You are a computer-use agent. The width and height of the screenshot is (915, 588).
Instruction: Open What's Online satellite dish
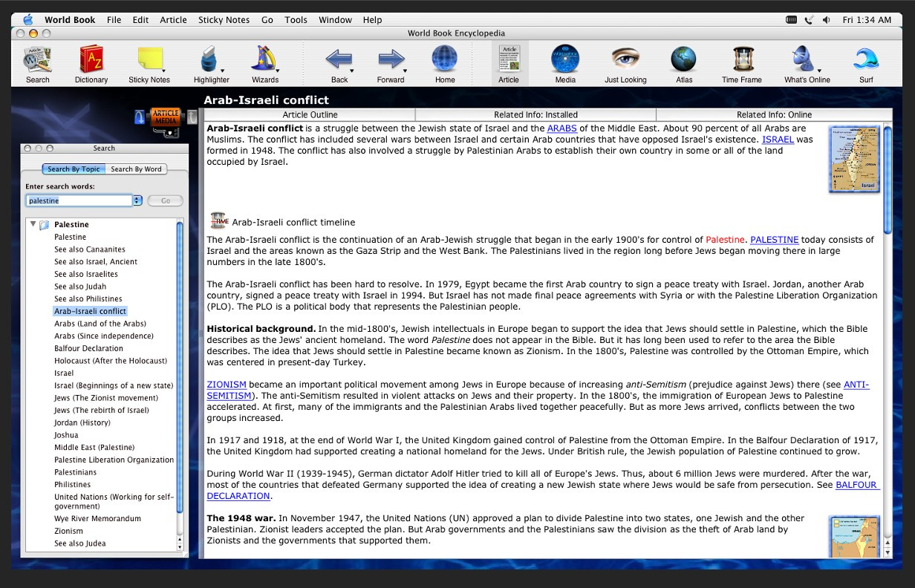pyautogui.click(x=804, y=59)
